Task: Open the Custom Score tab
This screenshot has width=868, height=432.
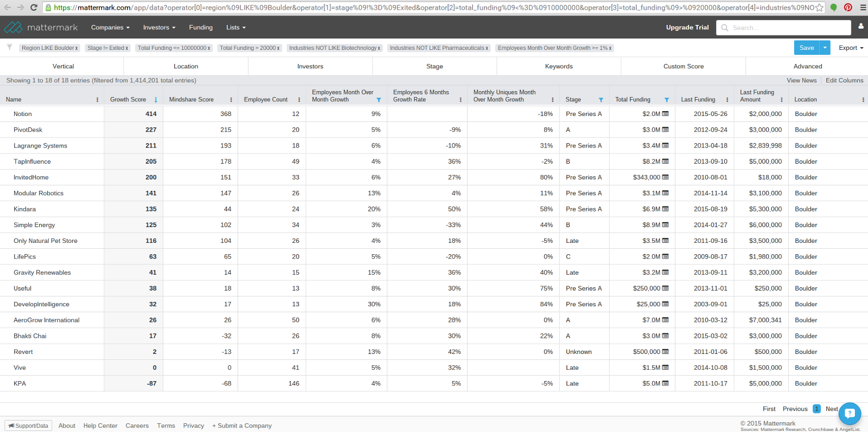Action: (684, 66)
